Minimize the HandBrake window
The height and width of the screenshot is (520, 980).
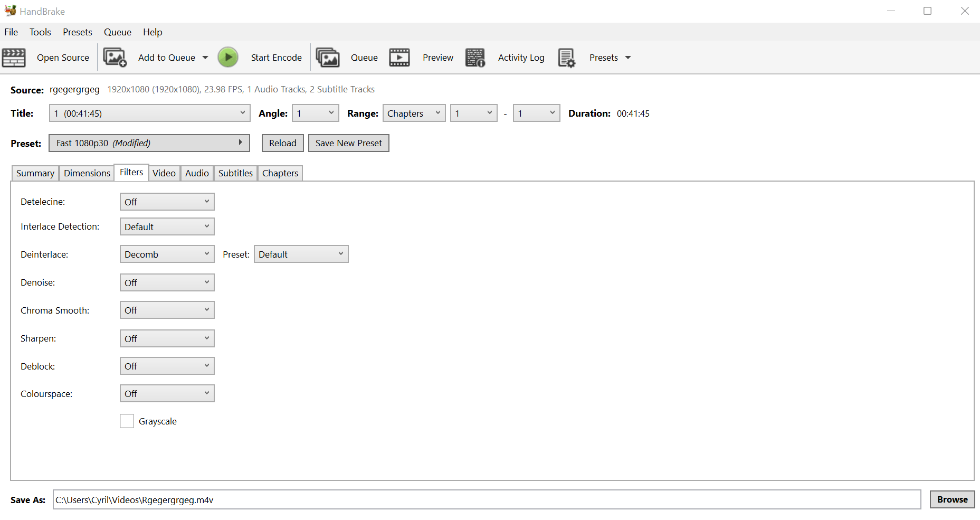891,11
